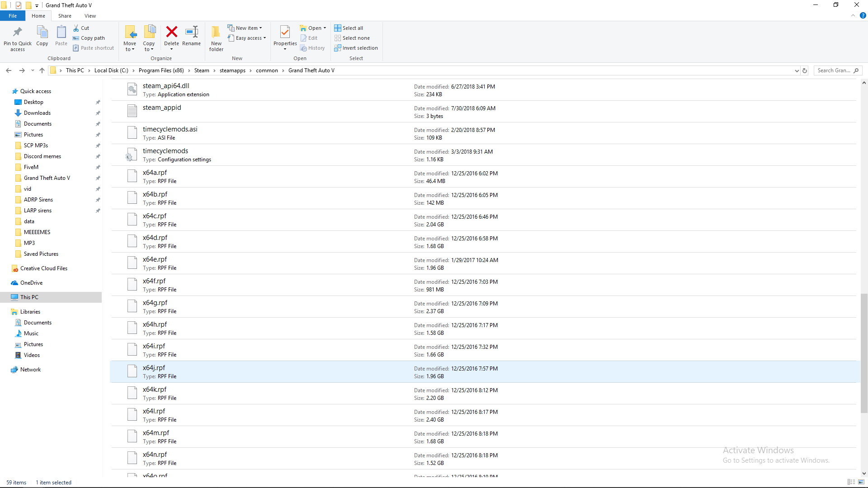Click the Rename icon
The height and width of the screenshot is (488, 868).
click(192, 32)
